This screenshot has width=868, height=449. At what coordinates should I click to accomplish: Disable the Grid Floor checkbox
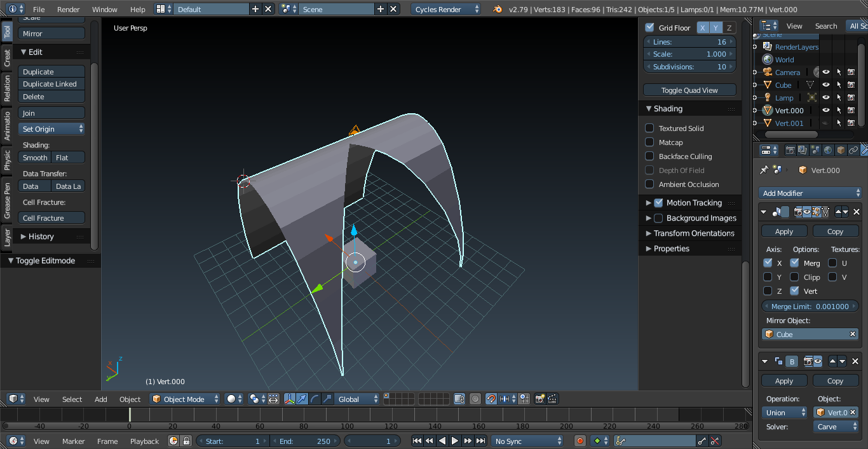coord(649,27)
